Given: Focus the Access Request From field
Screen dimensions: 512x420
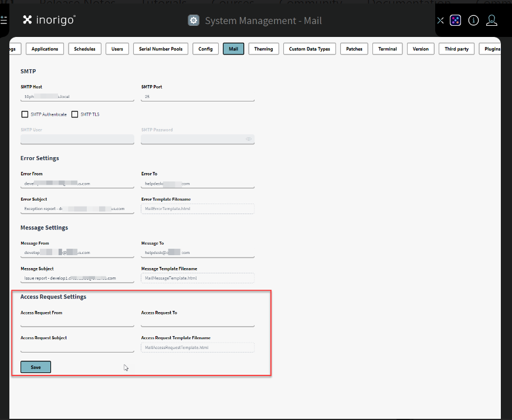Looking at the screenshot, I should pos(77,322).
